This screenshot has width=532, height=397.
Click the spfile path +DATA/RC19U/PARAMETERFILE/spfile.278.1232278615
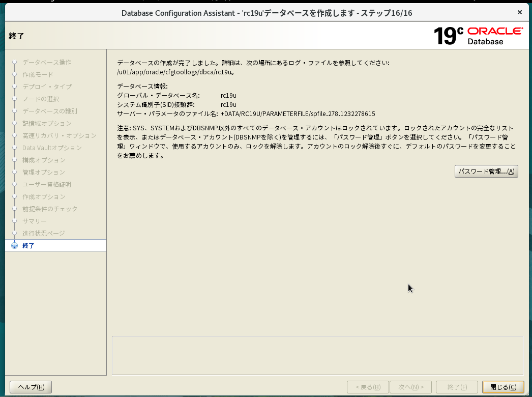click(x=298, y=114)
